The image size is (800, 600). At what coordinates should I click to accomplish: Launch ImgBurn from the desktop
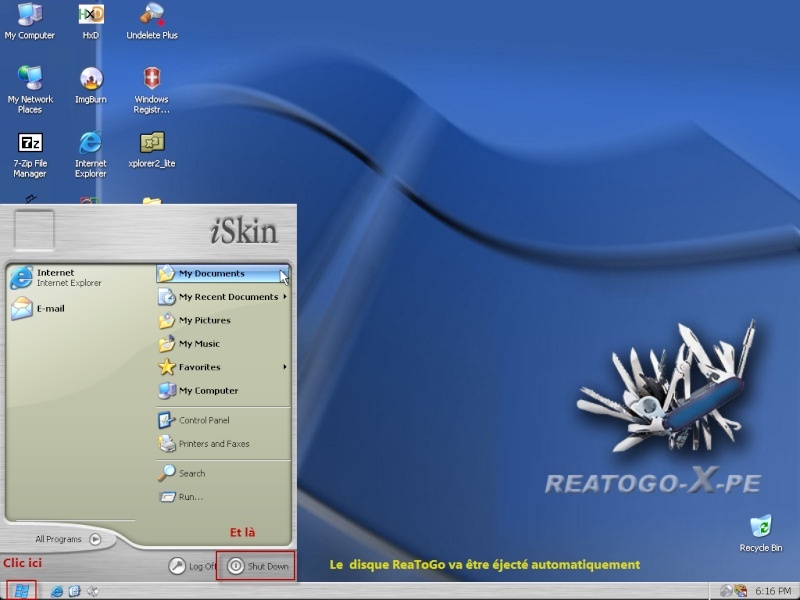[x=91, y=85]
